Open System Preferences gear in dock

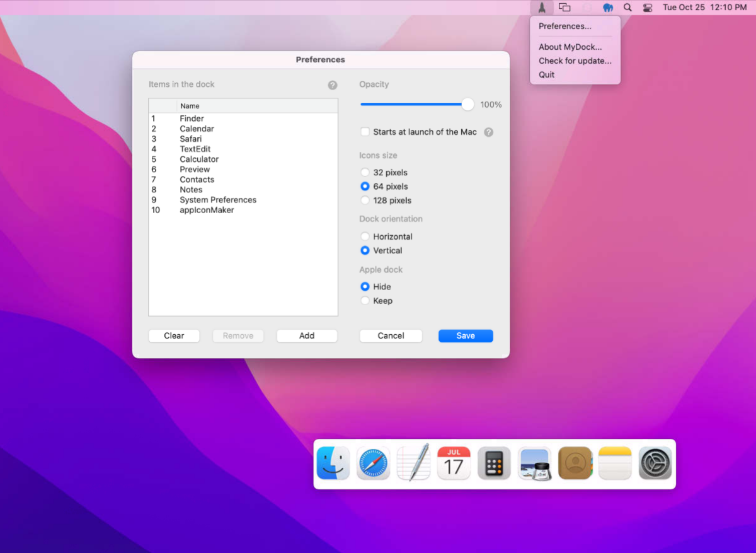click(655, 463)
